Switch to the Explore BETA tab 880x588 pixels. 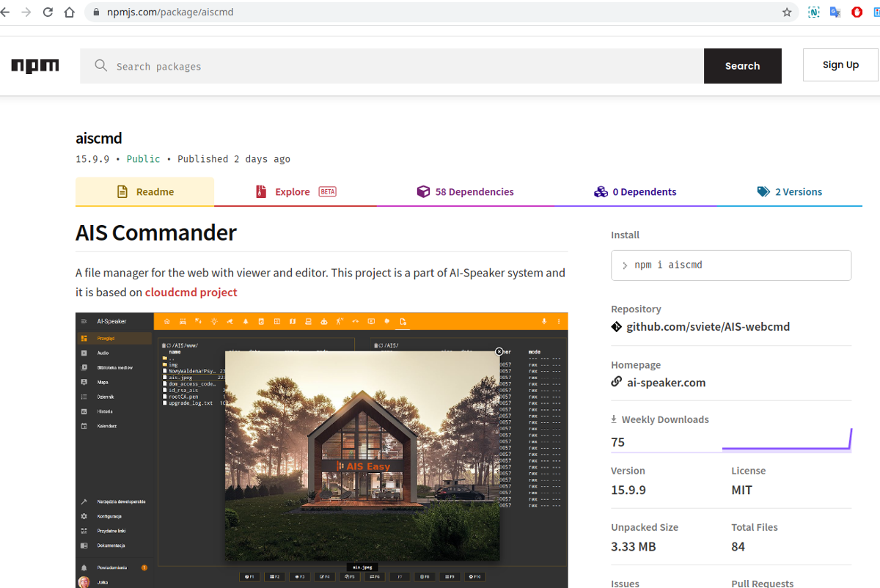pyautogui.click(x=296, y=192)
